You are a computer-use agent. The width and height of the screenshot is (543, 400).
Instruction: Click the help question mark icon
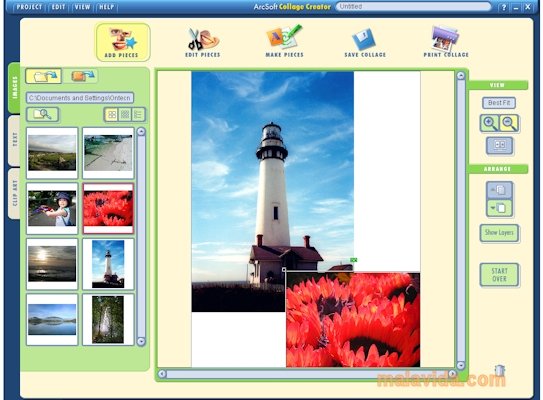(x=504, y=7)
